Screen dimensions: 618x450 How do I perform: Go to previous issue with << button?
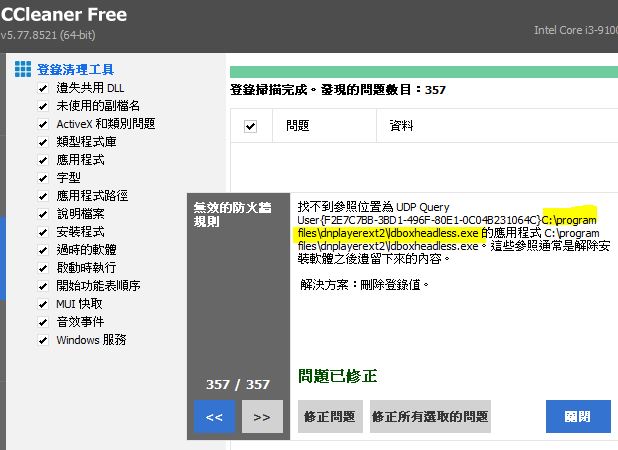coord(214,417)
